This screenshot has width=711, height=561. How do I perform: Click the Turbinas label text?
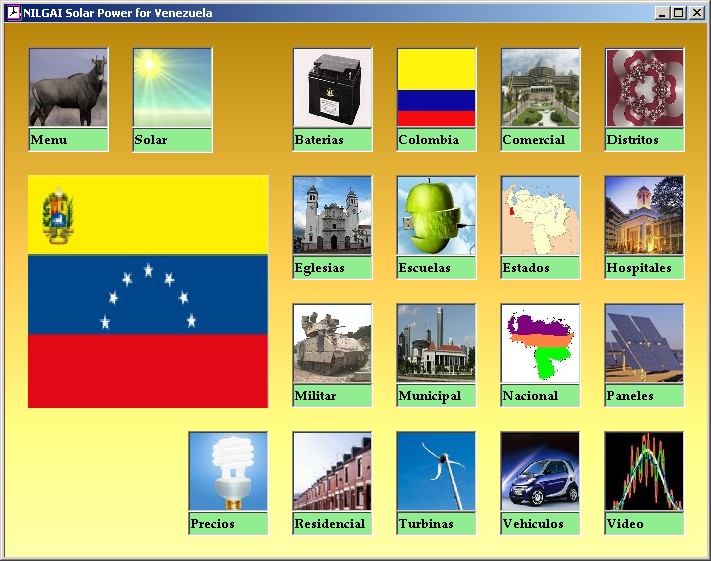[x=426, y=524]
